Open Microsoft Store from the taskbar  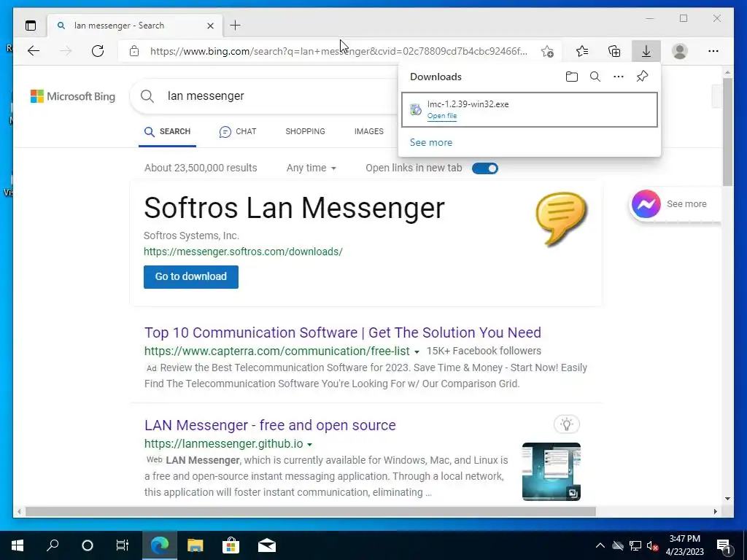tap(231, 545)
